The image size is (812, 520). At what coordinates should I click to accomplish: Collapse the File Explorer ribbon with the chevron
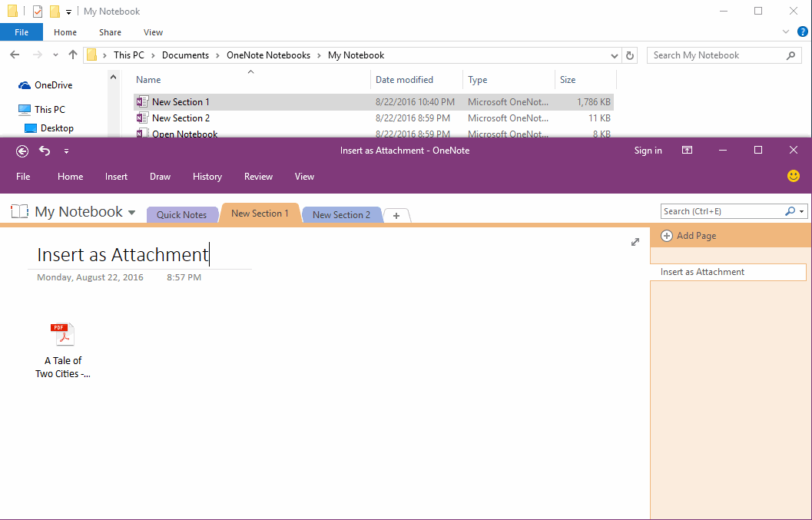tap(786, 32)
